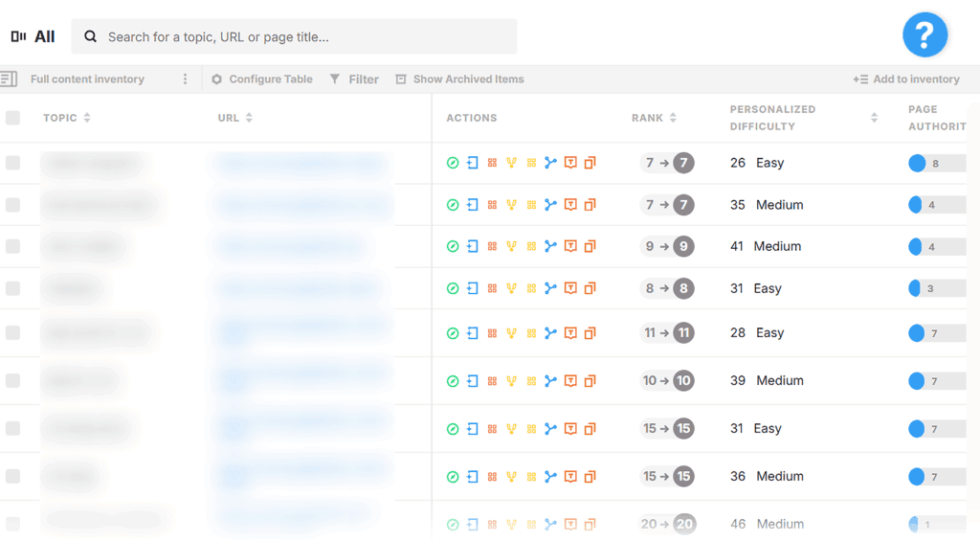Show Archived Items
Screen dimensions: 980x542
[x=460, y=79]
